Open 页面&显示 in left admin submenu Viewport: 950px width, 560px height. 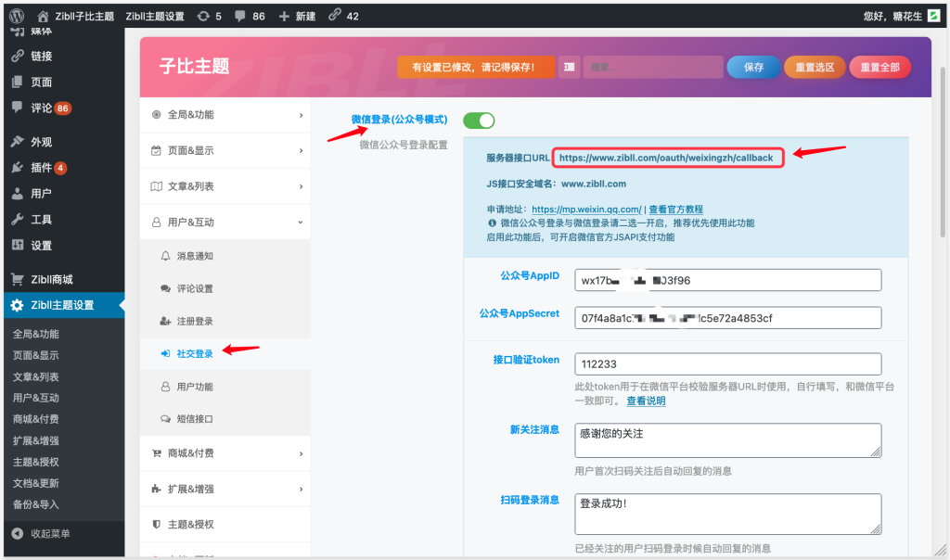click(x=36, y=355)
